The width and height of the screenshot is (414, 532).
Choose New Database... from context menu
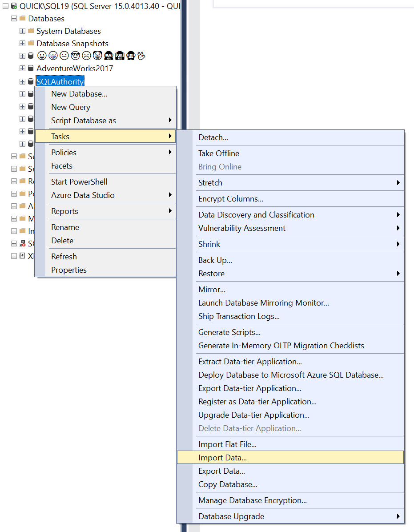105,94
